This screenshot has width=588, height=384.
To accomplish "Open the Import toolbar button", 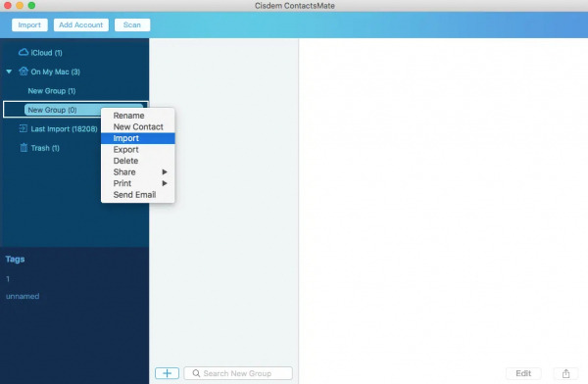I will point(29,24).
